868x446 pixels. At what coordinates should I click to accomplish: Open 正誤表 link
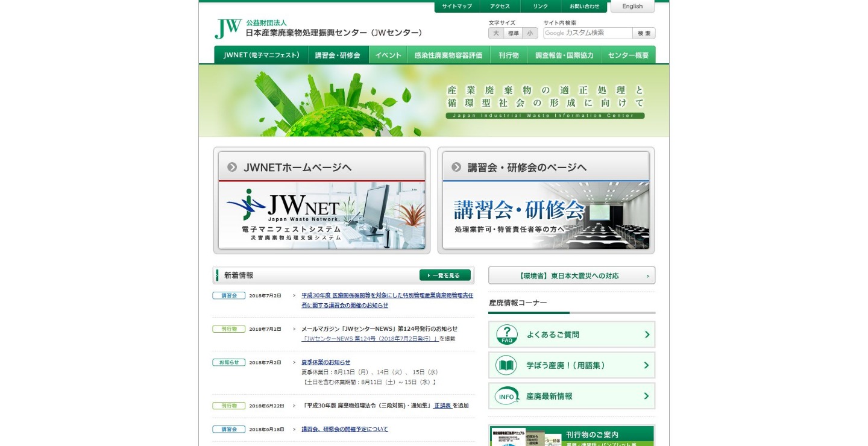tap(442, 406)
